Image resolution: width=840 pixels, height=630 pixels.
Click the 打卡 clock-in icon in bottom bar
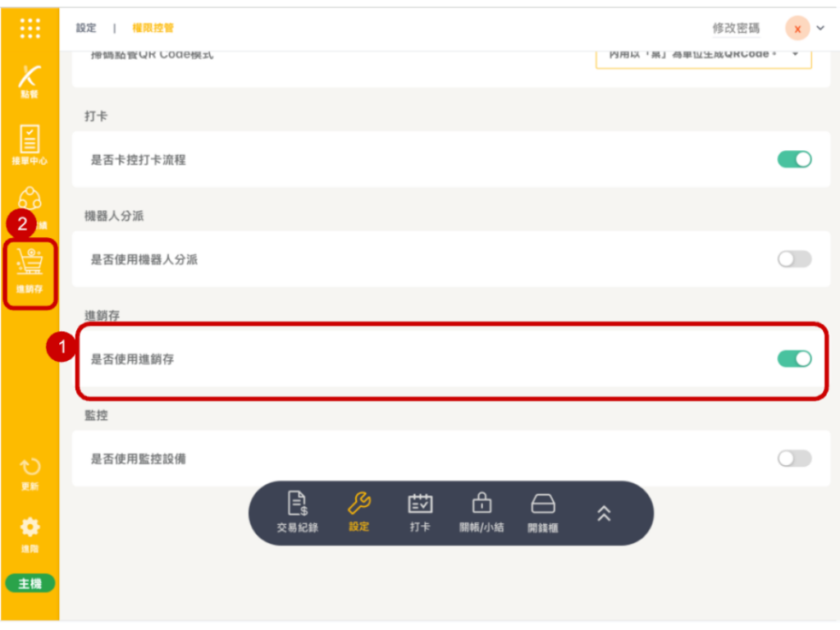[420, 513]
